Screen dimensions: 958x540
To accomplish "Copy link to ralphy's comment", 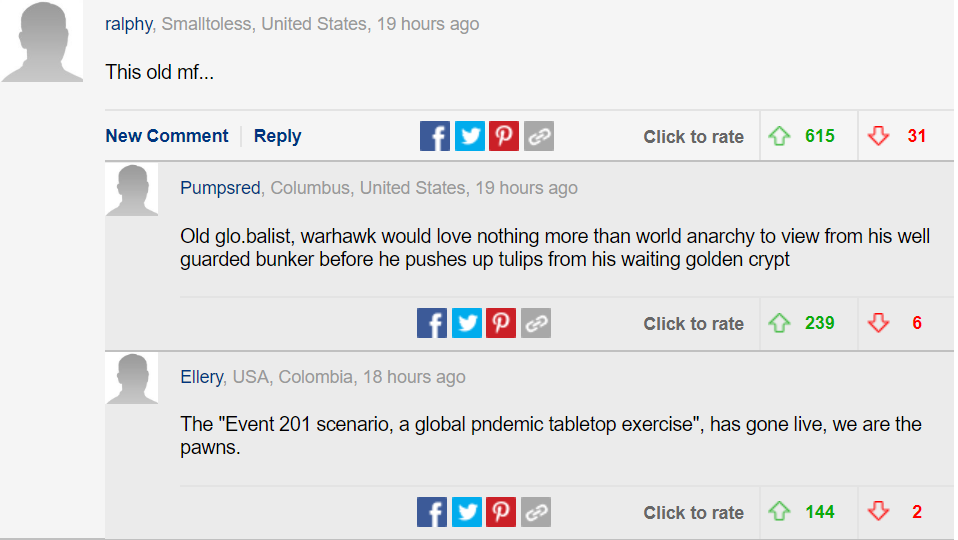I will pyautogui.click(x=538, y=136).
